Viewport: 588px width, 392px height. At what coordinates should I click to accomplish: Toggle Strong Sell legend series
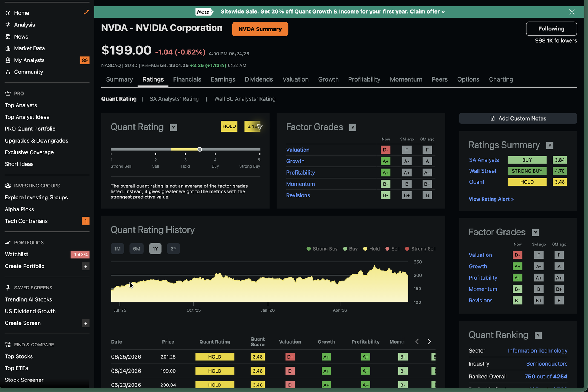pos(420,249)
